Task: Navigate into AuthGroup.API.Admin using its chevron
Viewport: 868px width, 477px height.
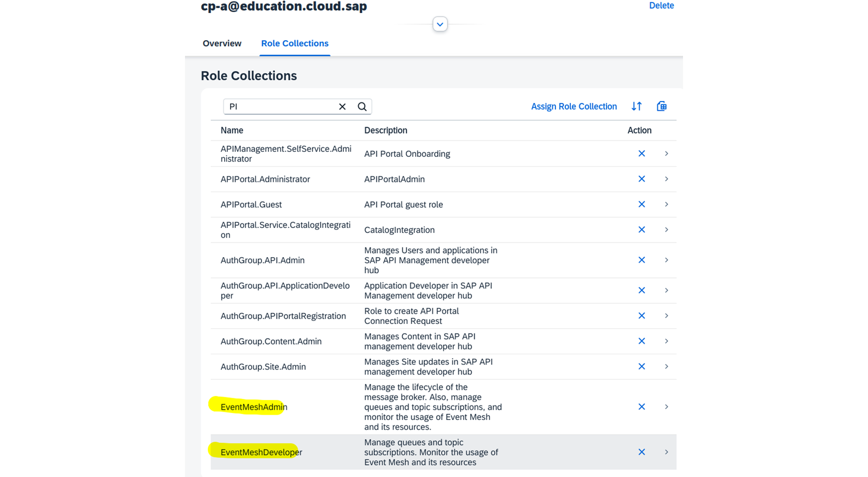Action: [666, 260]
